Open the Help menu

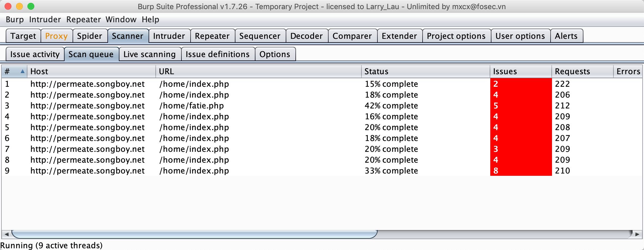[x=150, y=19]
